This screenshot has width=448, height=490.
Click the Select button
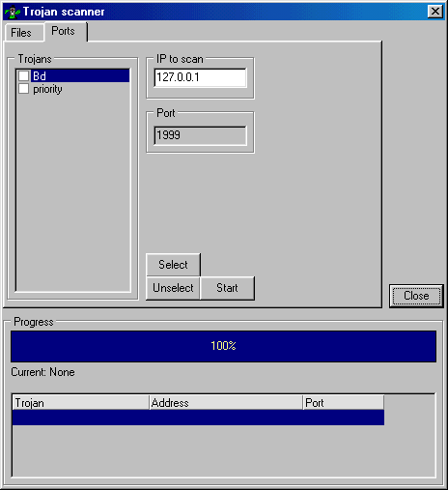[x=173, y=265]
